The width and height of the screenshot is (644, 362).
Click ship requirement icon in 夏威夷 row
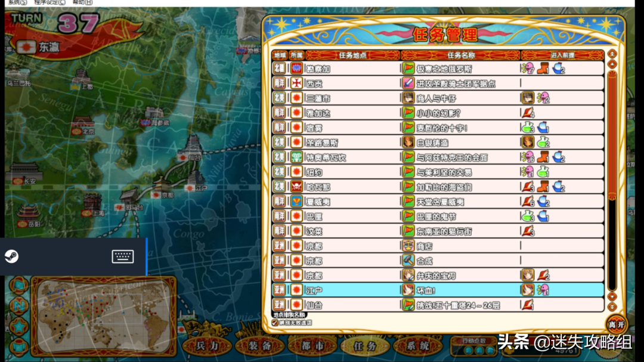(x=544, y=202)
